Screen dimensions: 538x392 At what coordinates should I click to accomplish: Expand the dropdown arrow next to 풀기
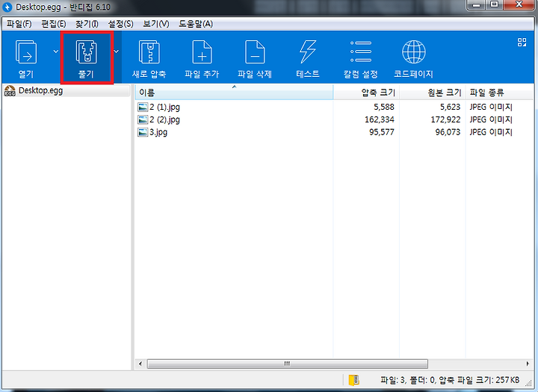[x=117, y=52]
